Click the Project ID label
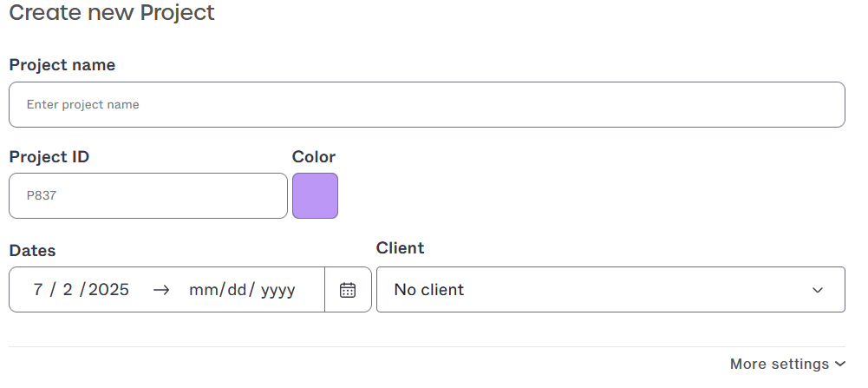The width and height of the screenshot is (868, 388). 49,157
